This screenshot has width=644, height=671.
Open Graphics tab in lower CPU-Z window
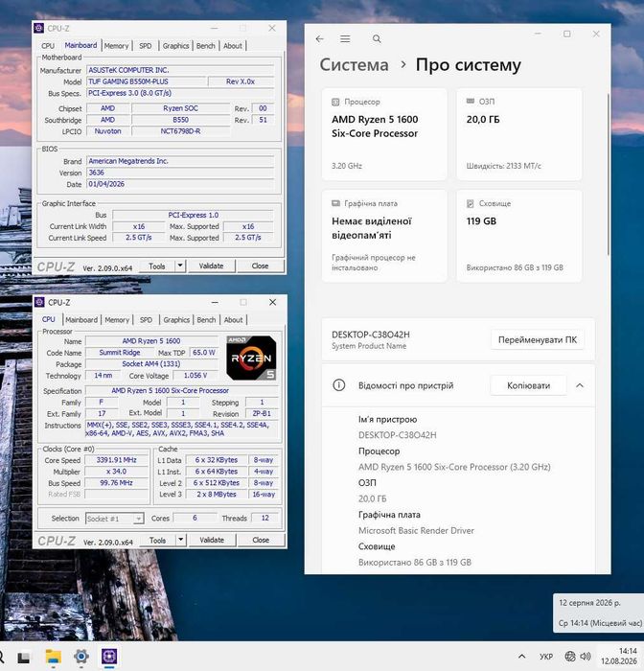point(176,319)
